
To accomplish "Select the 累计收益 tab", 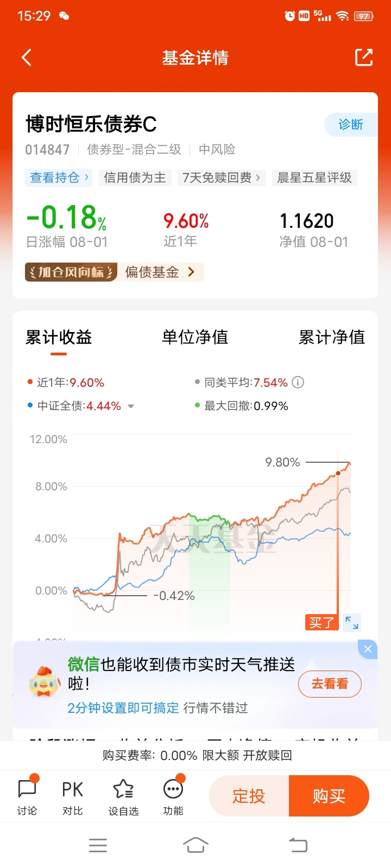I will point(59,337).
